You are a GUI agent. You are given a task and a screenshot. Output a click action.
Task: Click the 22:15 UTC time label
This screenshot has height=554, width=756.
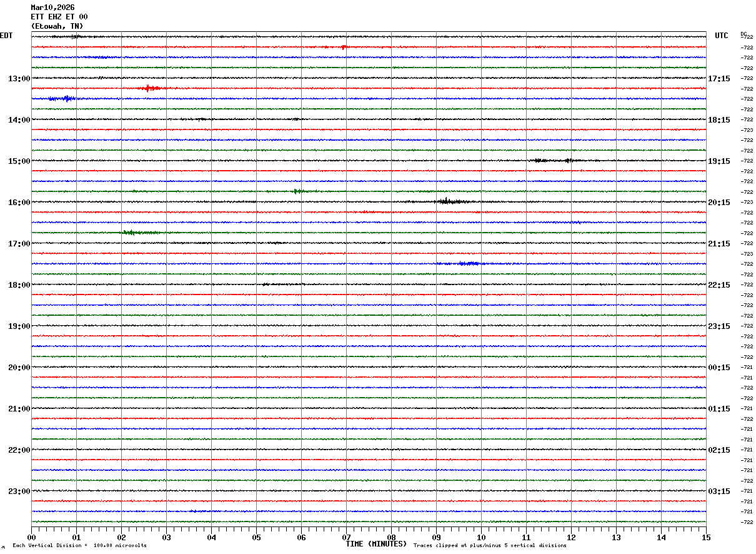(x=719, y=285)
